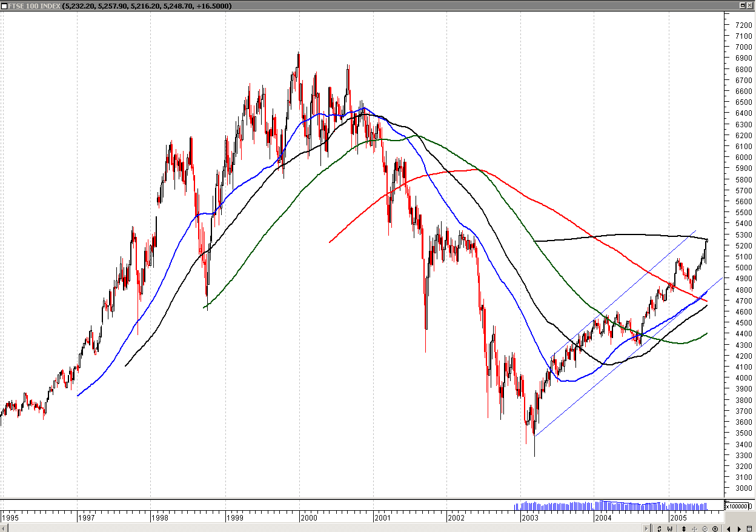Click the x1000000 volume scale label

pos(738,505)
